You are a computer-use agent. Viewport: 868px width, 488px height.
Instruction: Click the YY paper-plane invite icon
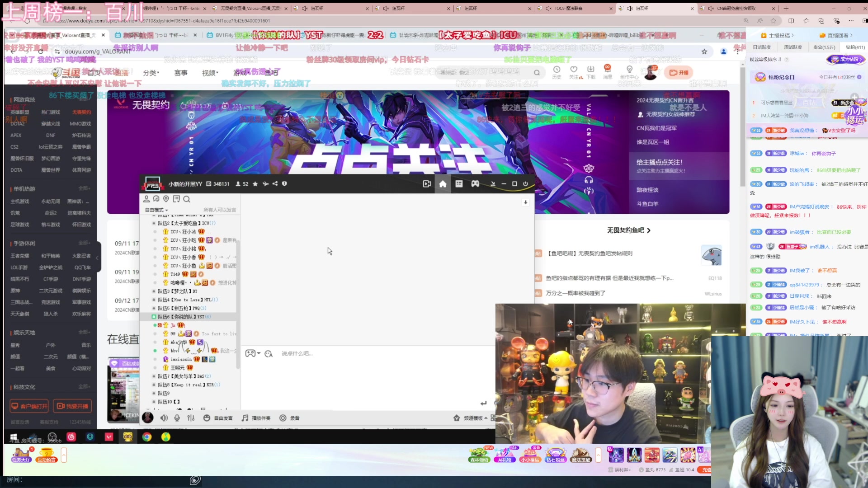click(x=265, y=184)
